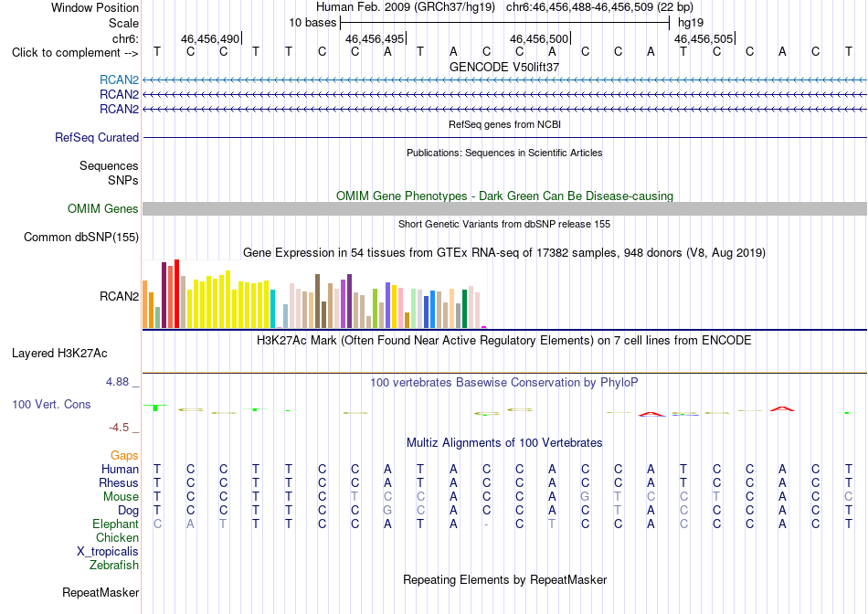Click '100 vertebrates Basewise Conservation by PhyloP' title
This screenshot has width=868, height=614.
click(x=504, y=383)
